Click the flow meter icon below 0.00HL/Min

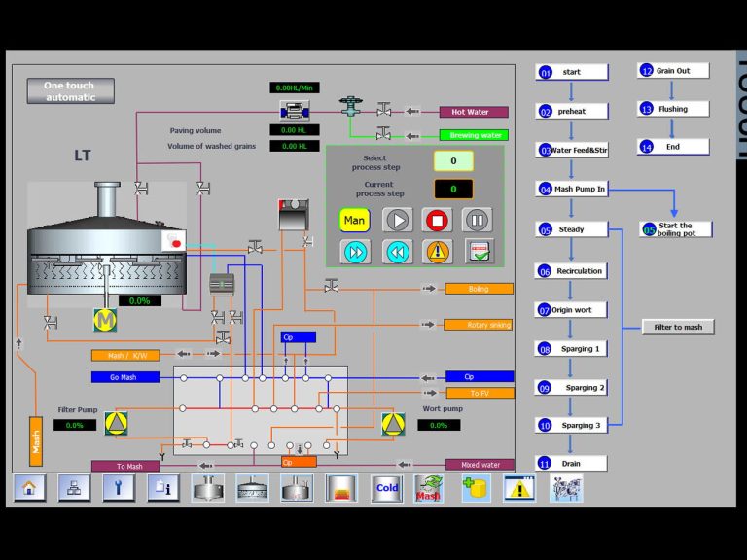294,109
